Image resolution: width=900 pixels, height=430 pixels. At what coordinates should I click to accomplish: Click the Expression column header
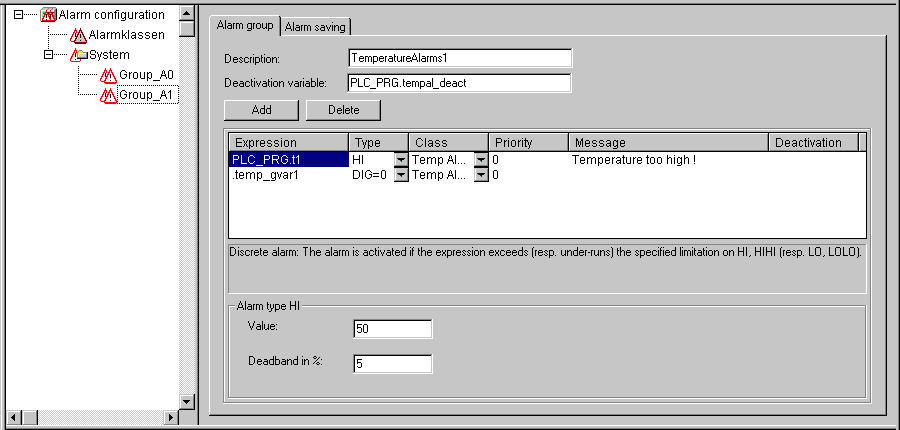tap(289, 143)
